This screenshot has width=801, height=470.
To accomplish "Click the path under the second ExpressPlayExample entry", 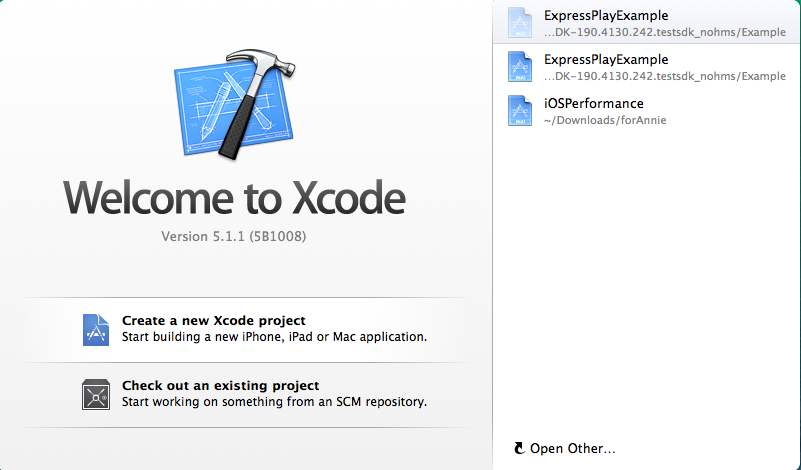I will pos(664,76).
